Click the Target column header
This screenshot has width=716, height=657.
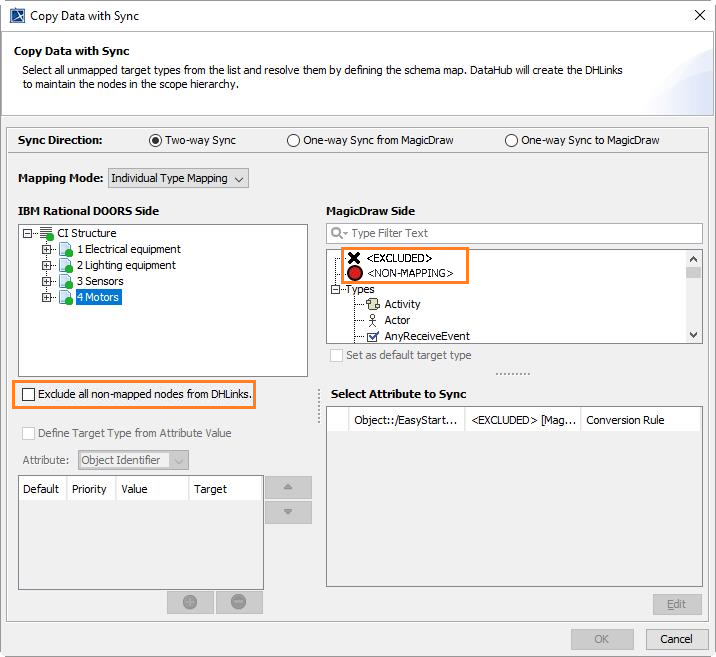[226, 489]
